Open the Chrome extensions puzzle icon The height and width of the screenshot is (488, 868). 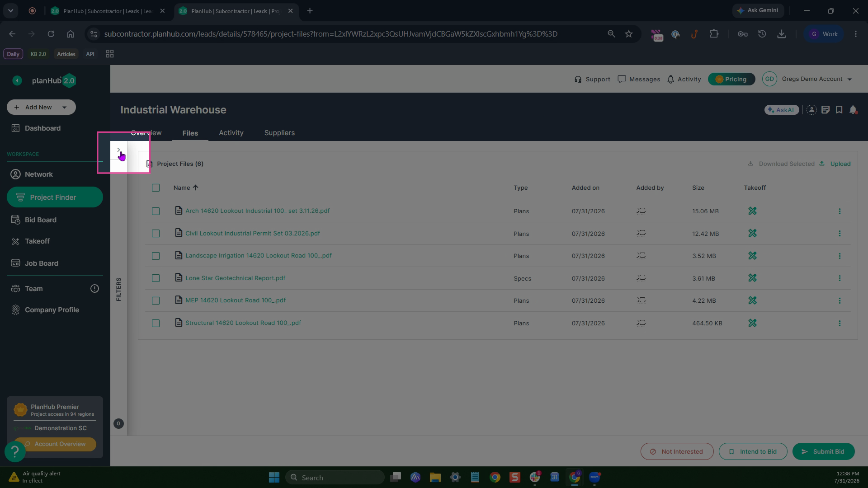click(714, 34)
